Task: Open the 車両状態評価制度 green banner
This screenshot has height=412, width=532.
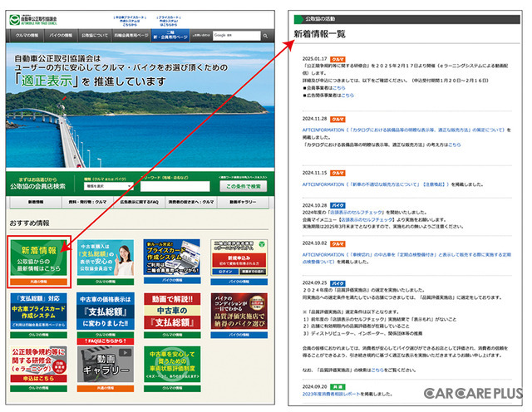Action: coord(172,364)
